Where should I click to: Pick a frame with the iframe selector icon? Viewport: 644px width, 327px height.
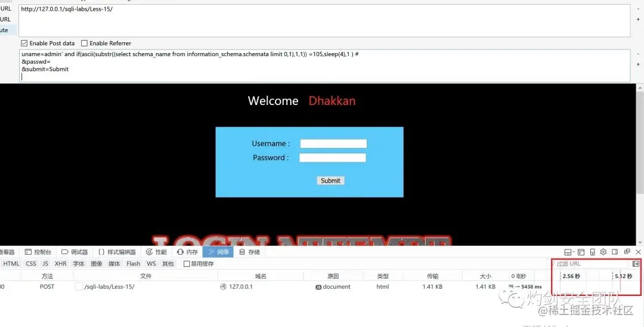(568, 252)
